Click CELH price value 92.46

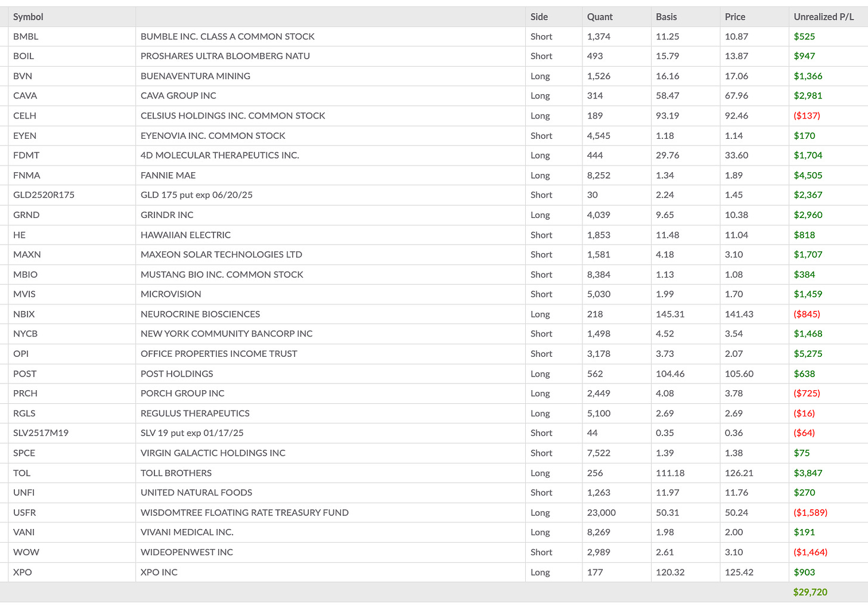736,116
